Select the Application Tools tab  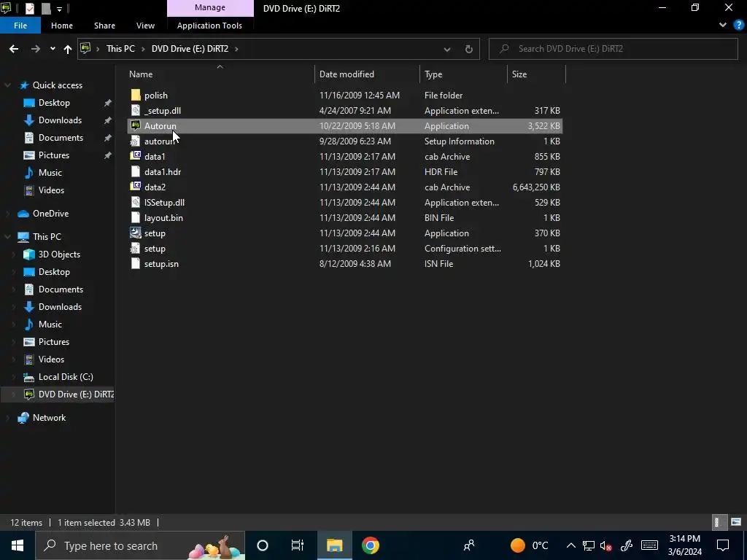click(x=209, y=26)
